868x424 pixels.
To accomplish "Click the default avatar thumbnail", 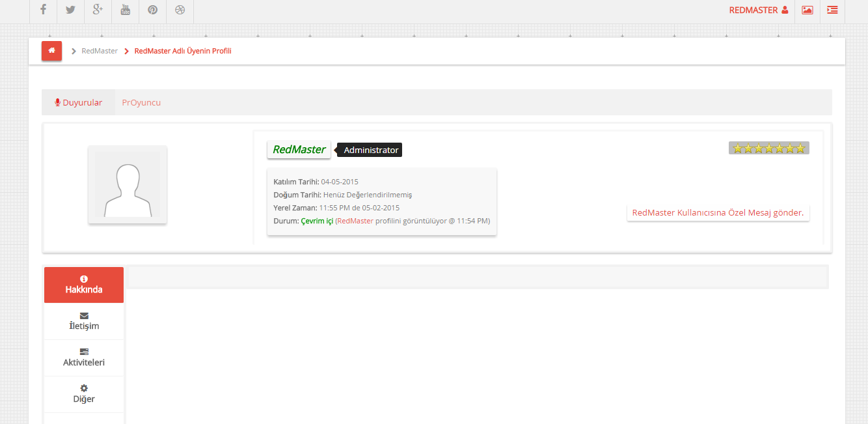I will 128,184.
